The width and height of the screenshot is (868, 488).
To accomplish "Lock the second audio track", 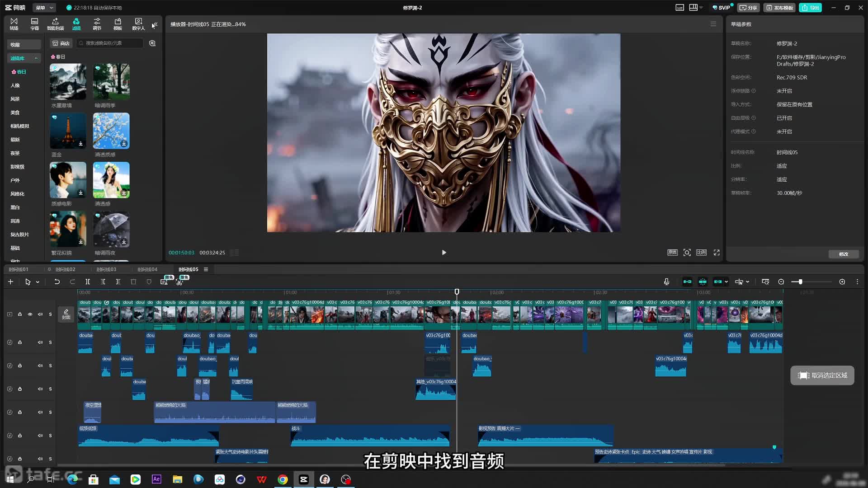I will click(x=20, y=366).
